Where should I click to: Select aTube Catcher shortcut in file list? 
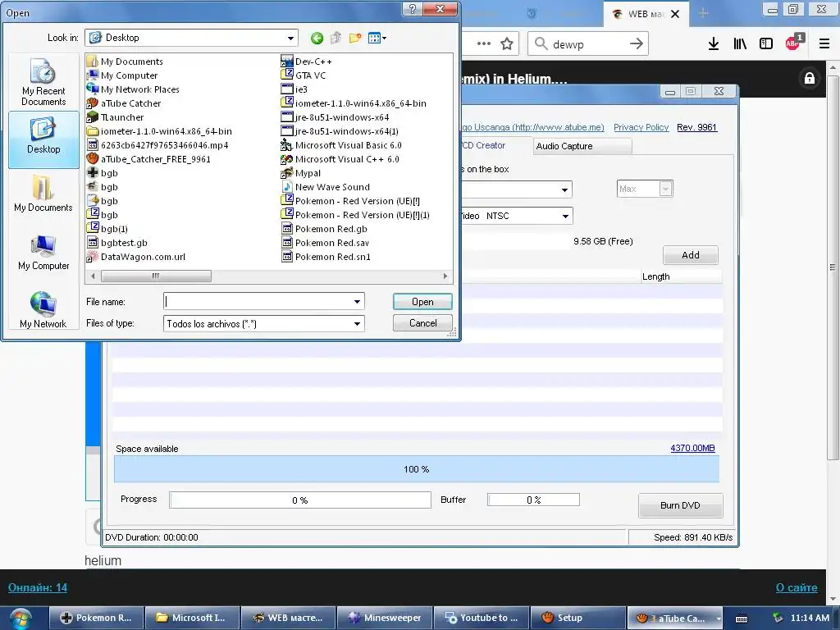point(125,103)
